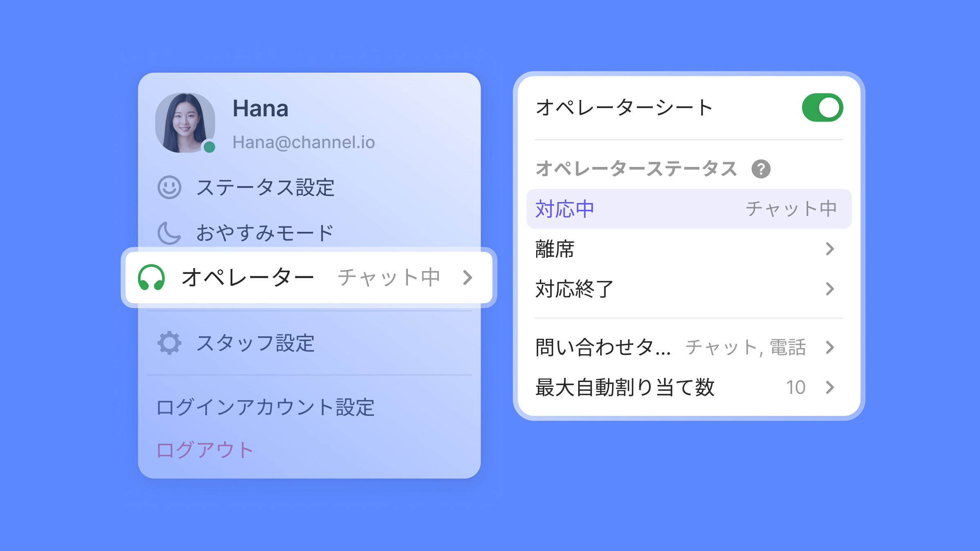This screenshot has width=980, height=551.
Task: Click the Hana@channel.io email address
Action: coord(303,142)
